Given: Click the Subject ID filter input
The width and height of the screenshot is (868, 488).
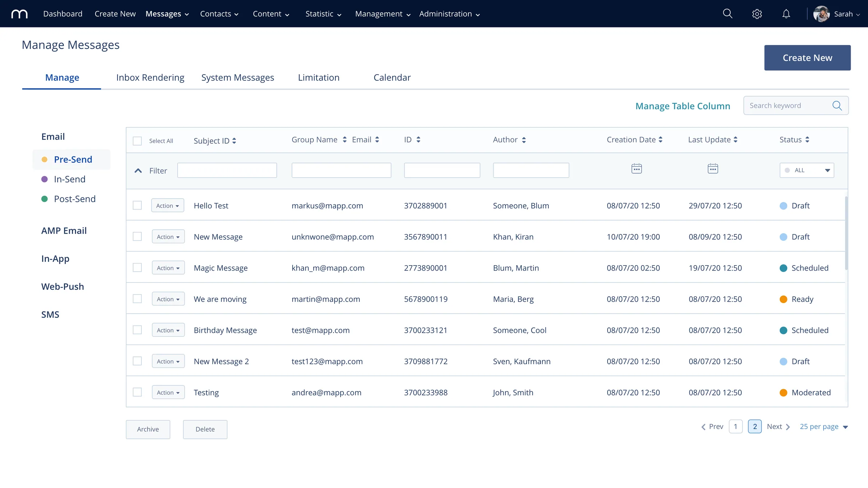Looking at the screenshot, I should pyautogui.click(x=227, y=170).
